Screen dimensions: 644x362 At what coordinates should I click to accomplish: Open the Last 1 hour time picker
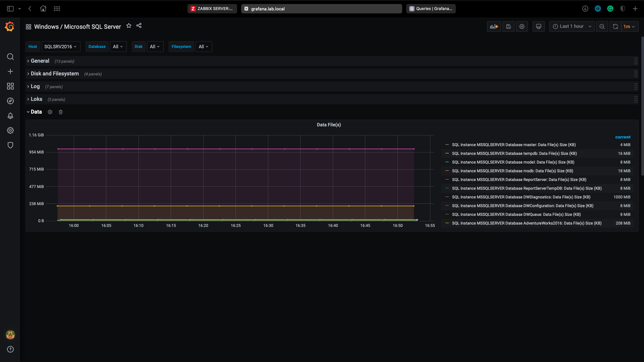point(572,26)
